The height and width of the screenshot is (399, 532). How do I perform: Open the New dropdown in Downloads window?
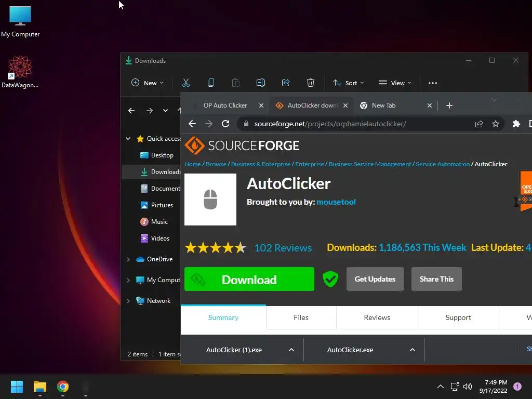(x=147, y=83)
